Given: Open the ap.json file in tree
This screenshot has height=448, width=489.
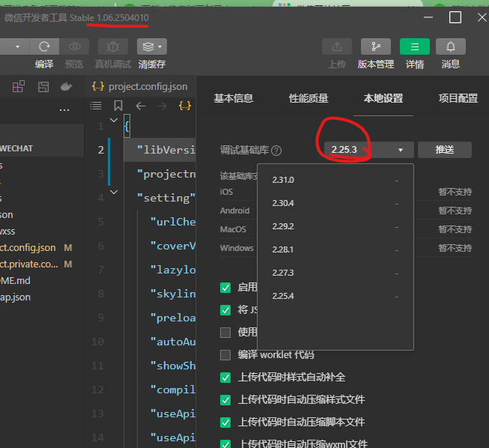Looking at the screenshot, I should [15, 297].
